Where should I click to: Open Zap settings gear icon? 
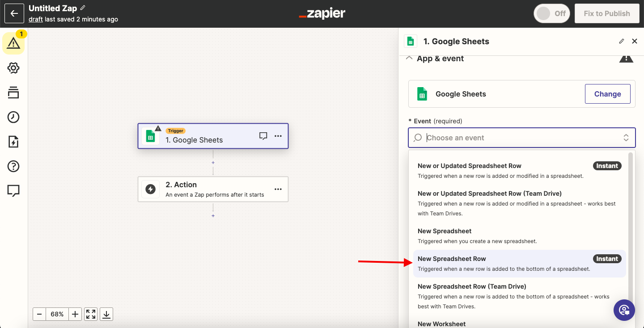13,68
